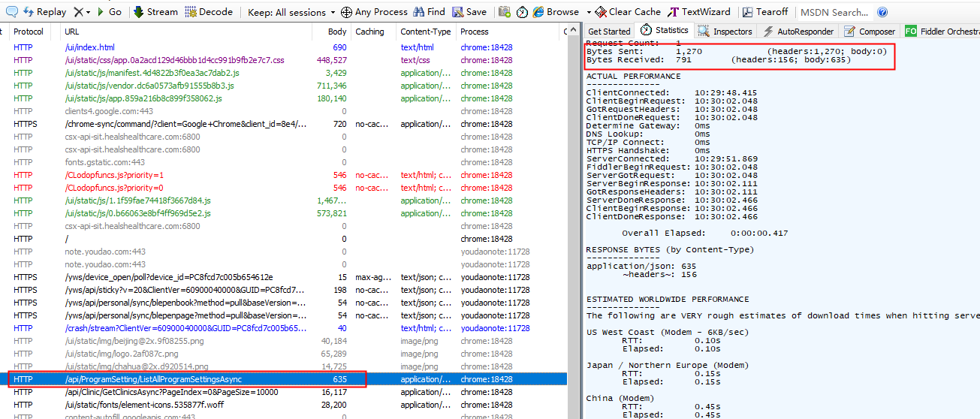
Task: Click the application/json: 635 line
Action: (641, 266)
